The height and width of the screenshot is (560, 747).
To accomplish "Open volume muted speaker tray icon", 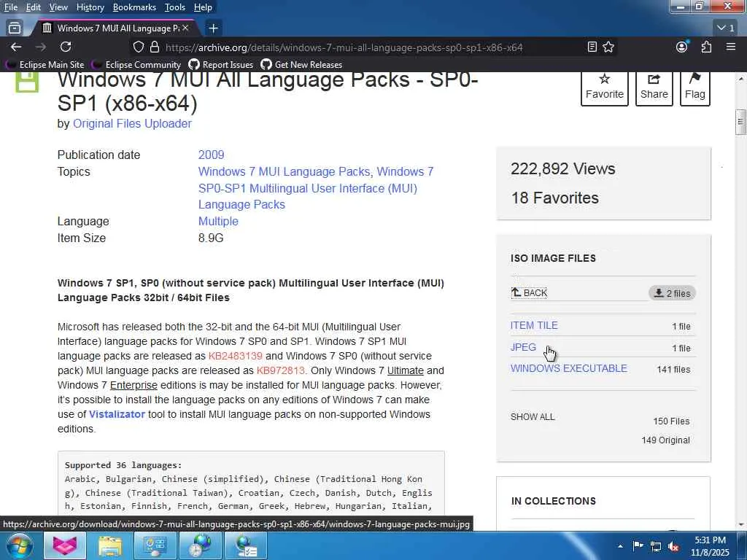I will point(673,546).
